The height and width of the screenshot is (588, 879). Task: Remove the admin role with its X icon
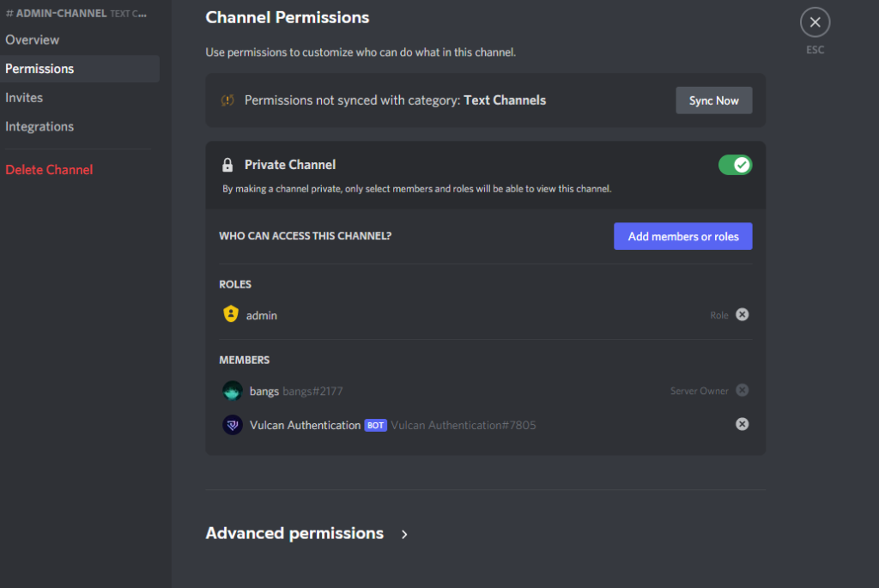[742, 314]
